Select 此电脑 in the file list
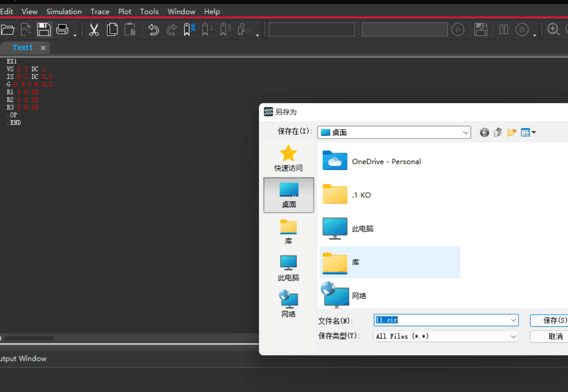The image size is (568, 392). [349, 229]
